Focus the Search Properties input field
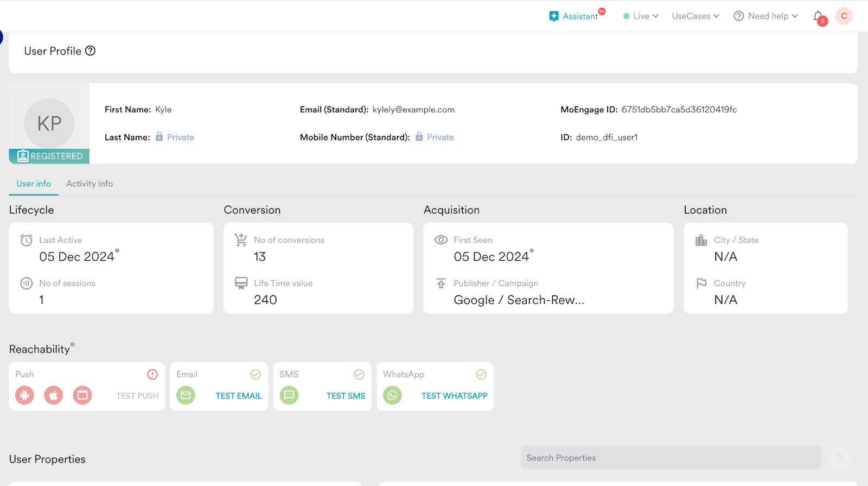The width and height of the screenshot is (868, 486). (671, 458)
